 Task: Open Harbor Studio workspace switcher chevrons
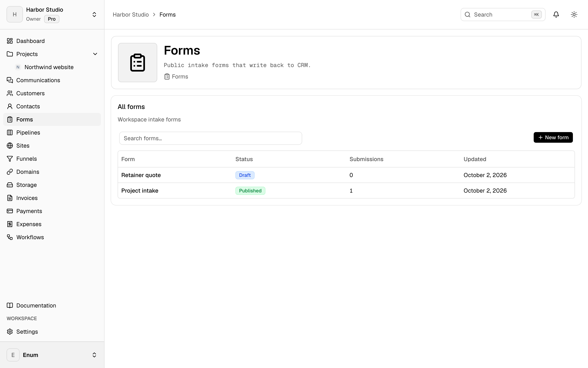[x=94, y=15]
